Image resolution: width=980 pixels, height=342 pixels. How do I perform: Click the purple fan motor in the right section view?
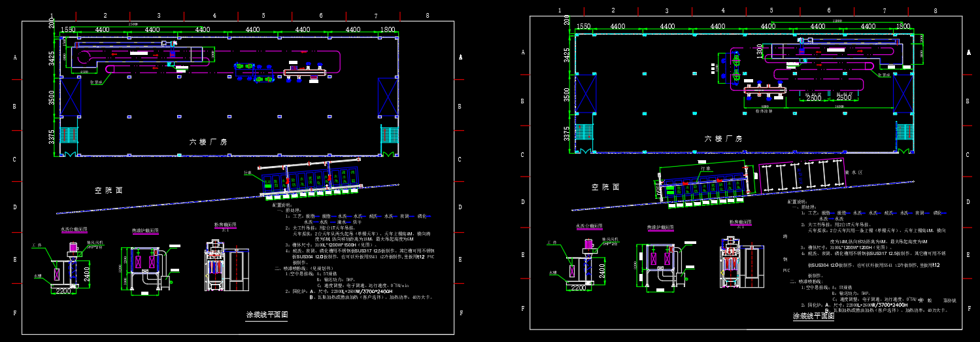588,243
